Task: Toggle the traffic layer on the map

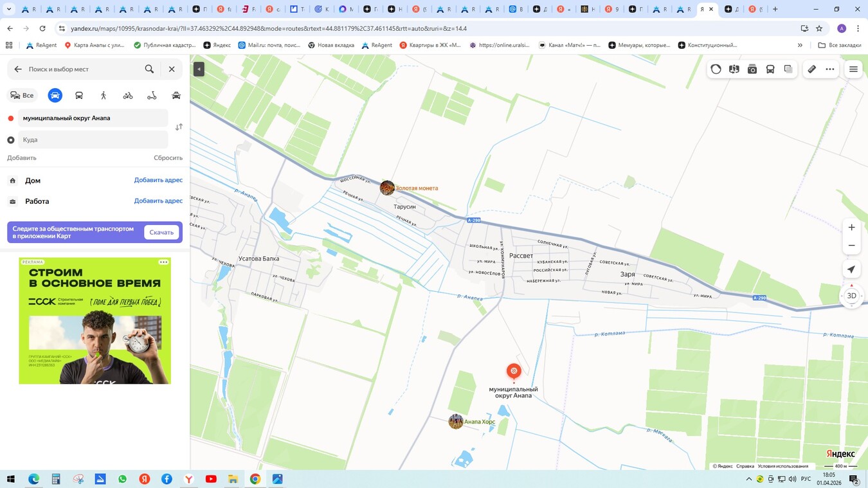Action: (716, 69)
